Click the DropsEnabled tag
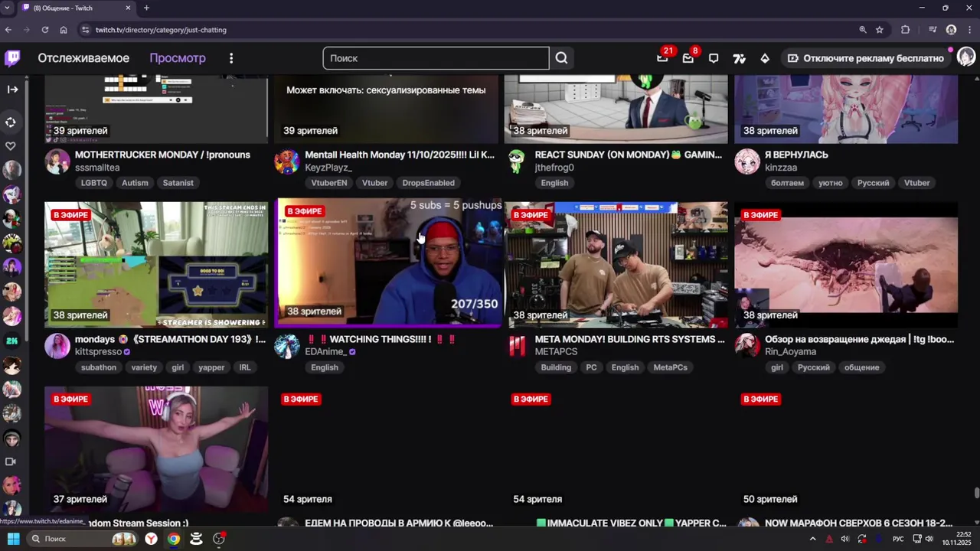Screen dimensions: 980x551 pos(428,183)
